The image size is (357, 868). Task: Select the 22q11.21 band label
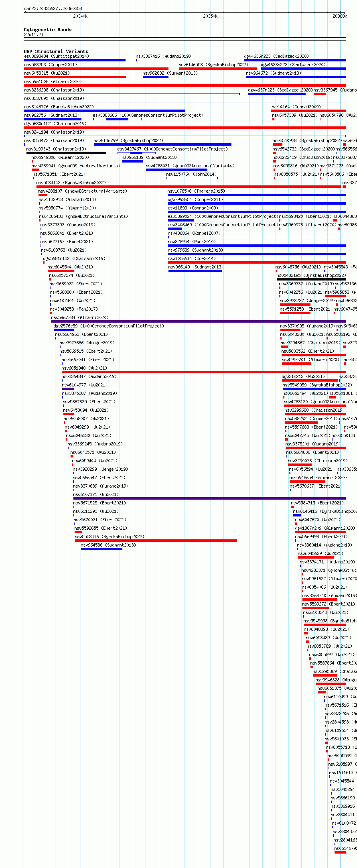(34, 35)
